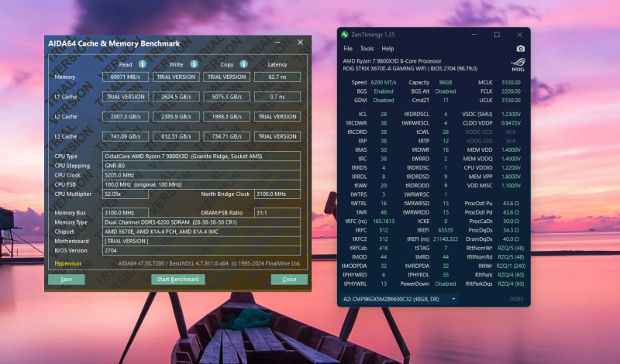Click the tREFI (ns) value 21140.322
The height and width of the screenshot is (364, 620).
[x=446, y=239]
